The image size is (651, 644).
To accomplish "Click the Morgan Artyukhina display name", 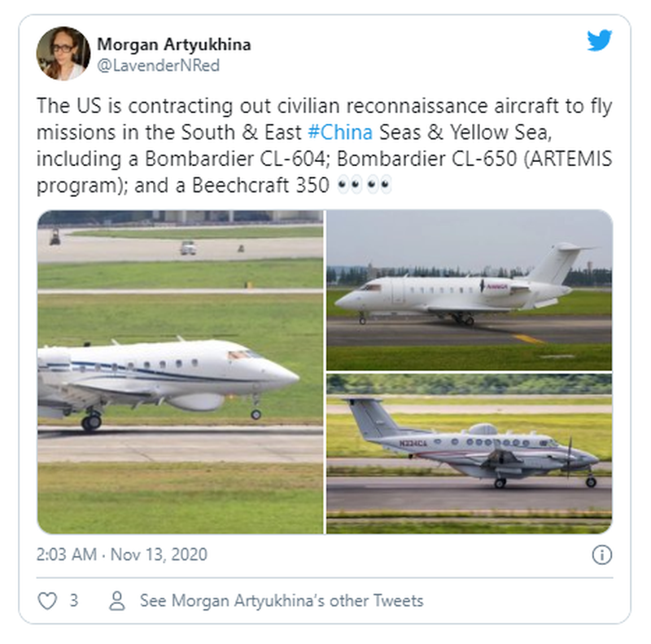I will point(174,44).
